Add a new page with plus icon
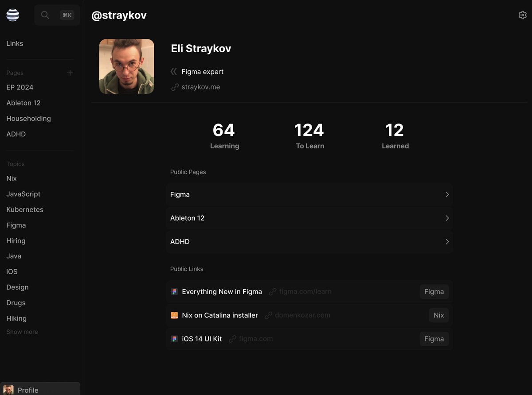The height and width of the screenshot is (395, 532). tap(70, 73)
